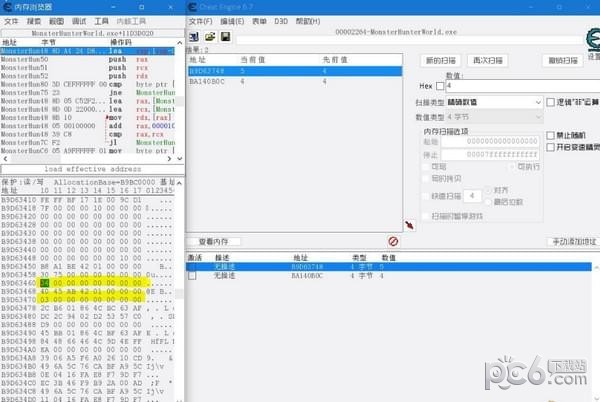Open D3D menu in Cheat Engine
The width and height of the screenshot is (600, 402).
[x=281, y=21]
